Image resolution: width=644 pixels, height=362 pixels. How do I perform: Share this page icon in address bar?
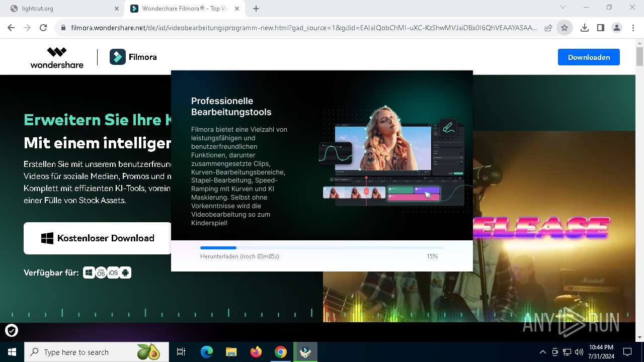548,28
